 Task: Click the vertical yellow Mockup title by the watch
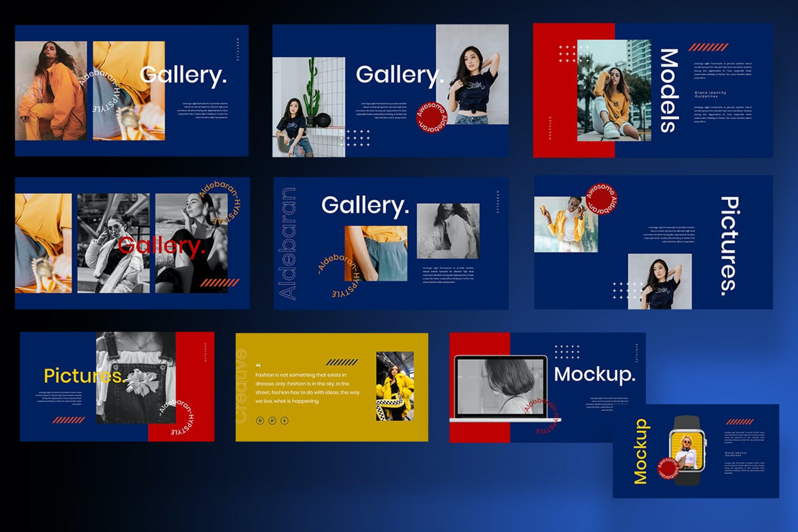tap(641, 451)
